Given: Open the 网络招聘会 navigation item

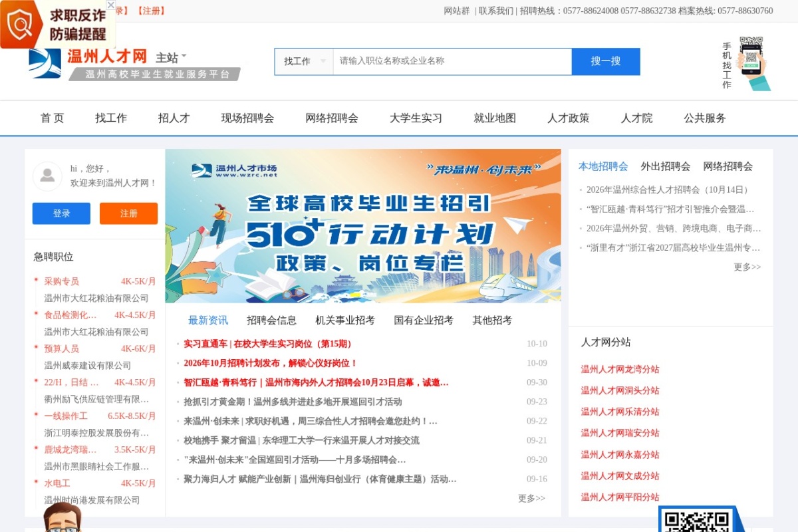Looking at the screenshot, I should click(332, 118).
